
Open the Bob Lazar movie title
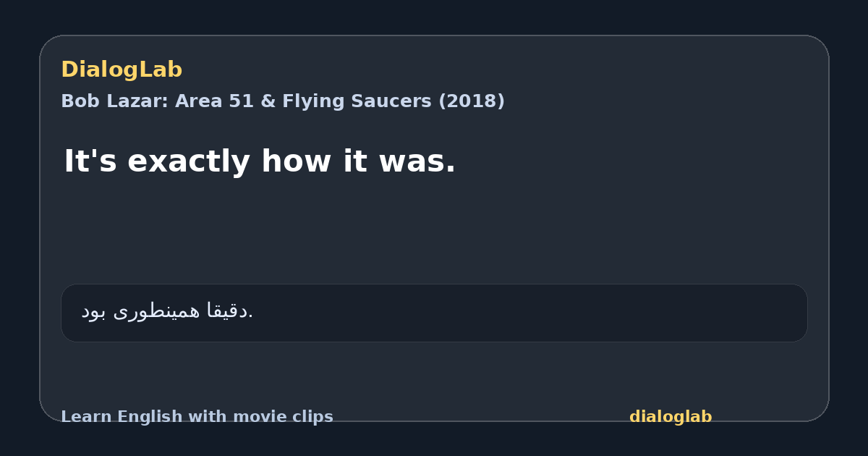point(283,101)
